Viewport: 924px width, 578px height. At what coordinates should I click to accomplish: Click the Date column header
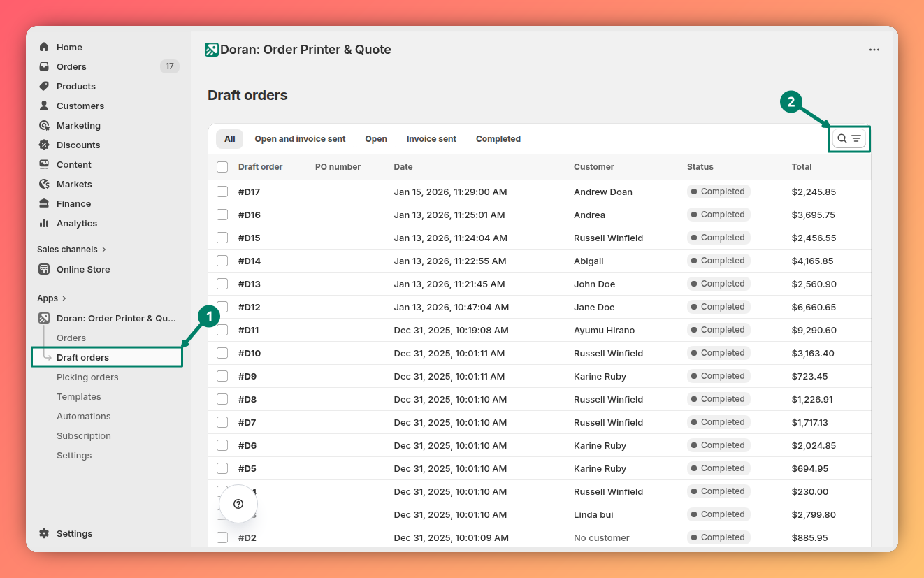pos(403,167)
